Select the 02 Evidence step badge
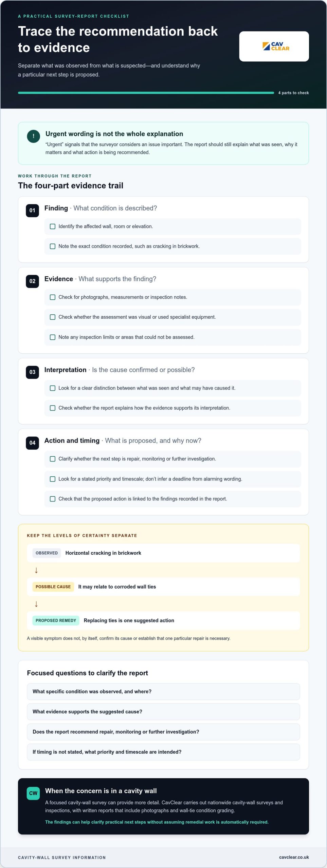Viewport: 327px width, 868px height. (x=32, y=281)
